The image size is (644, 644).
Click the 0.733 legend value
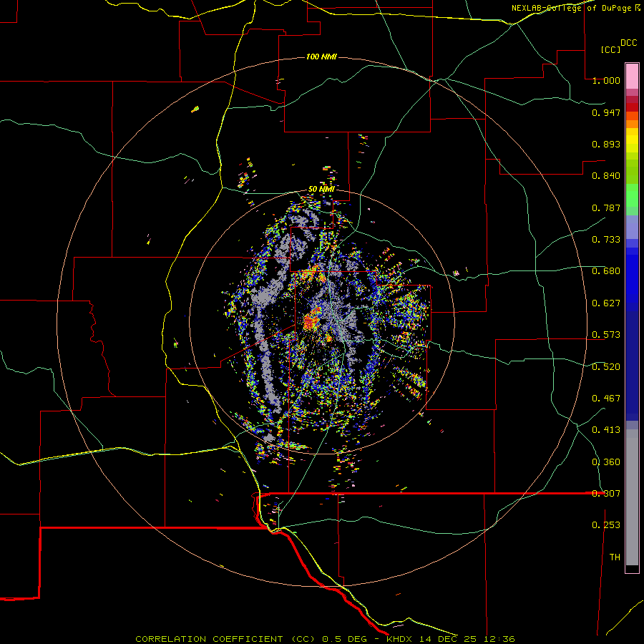[606, 240]
